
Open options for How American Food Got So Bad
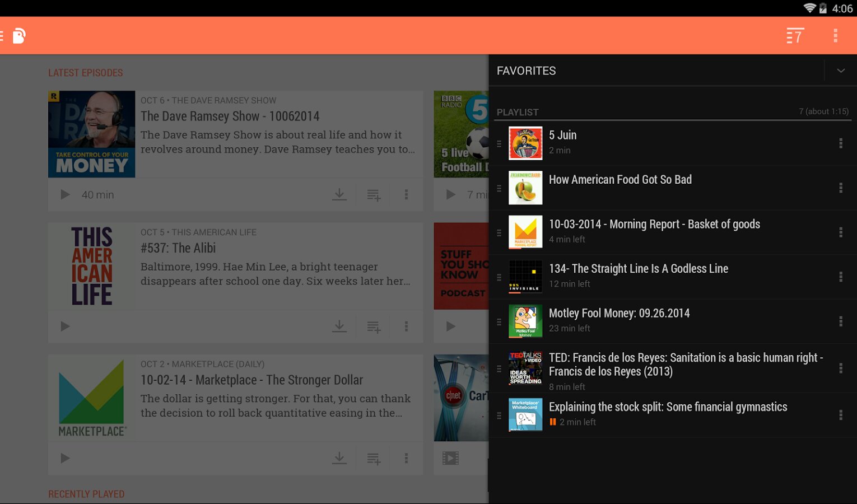click(841, 188)
